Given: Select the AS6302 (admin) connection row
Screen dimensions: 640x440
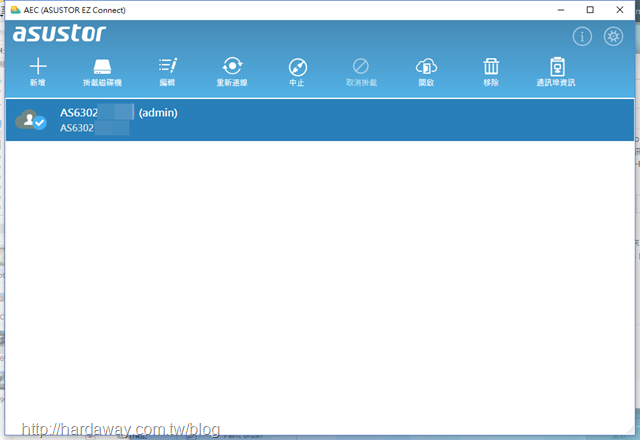Looking at the screenshot, I should tap(320, 120).
